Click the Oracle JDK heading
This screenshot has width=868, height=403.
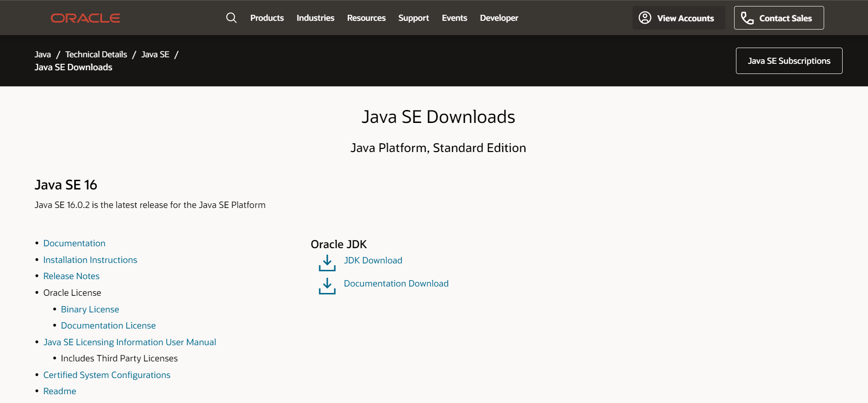339,244
